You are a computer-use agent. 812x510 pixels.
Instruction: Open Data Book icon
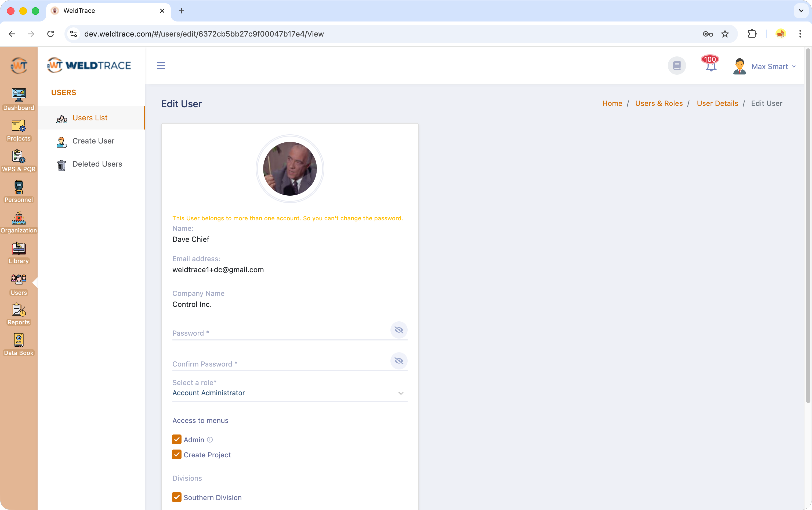click(x=19, y=344)
